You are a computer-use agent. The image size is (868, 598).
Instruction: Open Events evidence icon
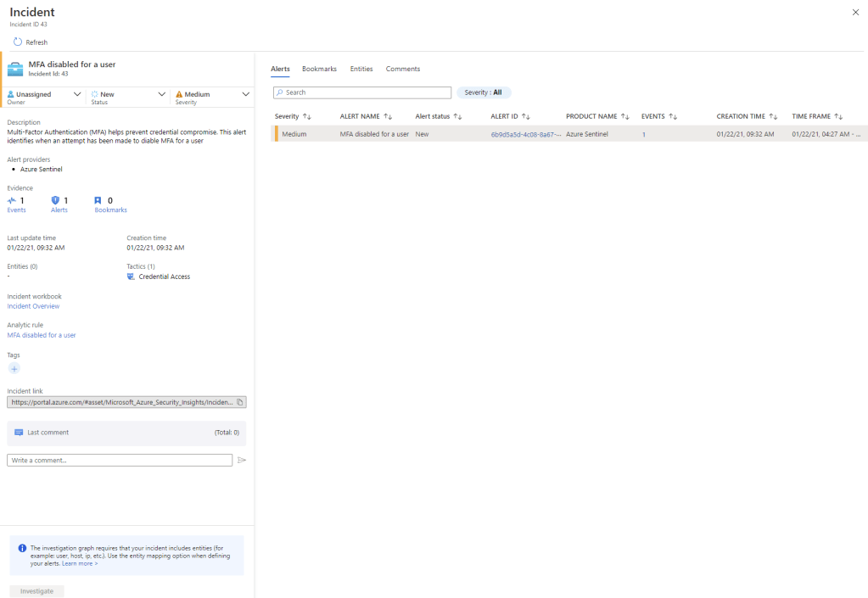pyautogui.click(x=12, y=200)
